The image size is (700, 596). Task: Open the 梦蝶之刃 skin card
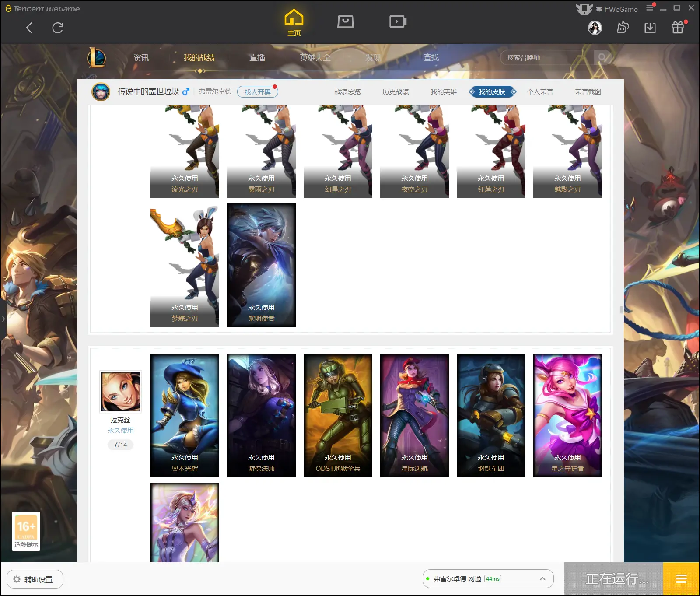pos(185,265)
